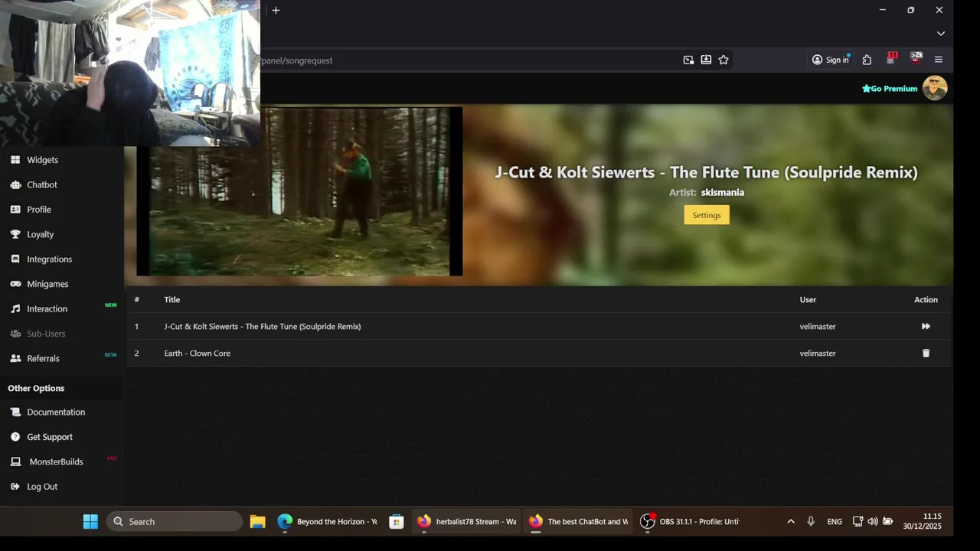Click the Title column header

click(x=171, y=299)
